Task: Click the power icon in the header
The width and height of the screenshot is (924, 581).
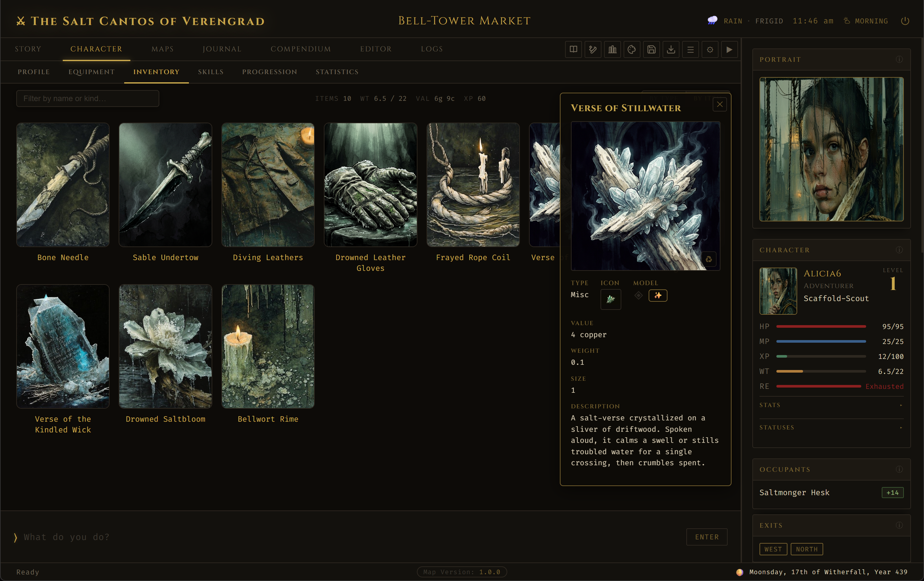Action: 905,21
